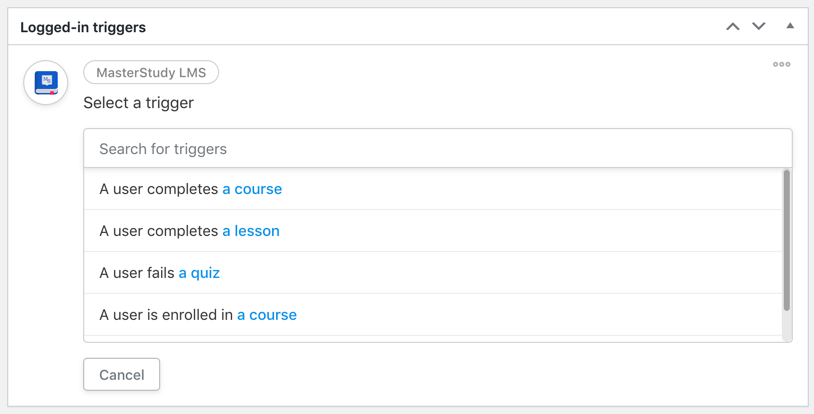Screen dimensions: 814x414
Task: Click the blue "a quiz" link text
Action: coord(199,273)
